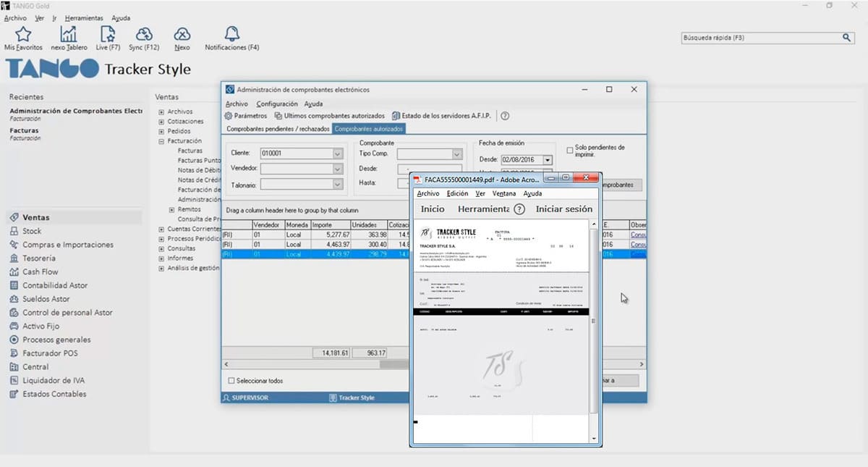Open Administración de Comprobantes under Recientes

pyautogui.click(x=76, y=111)
